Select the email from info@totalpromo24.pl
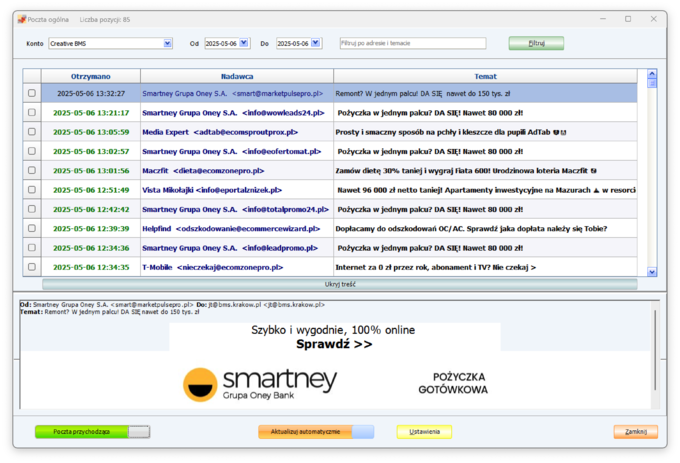 tap(237, 209)
